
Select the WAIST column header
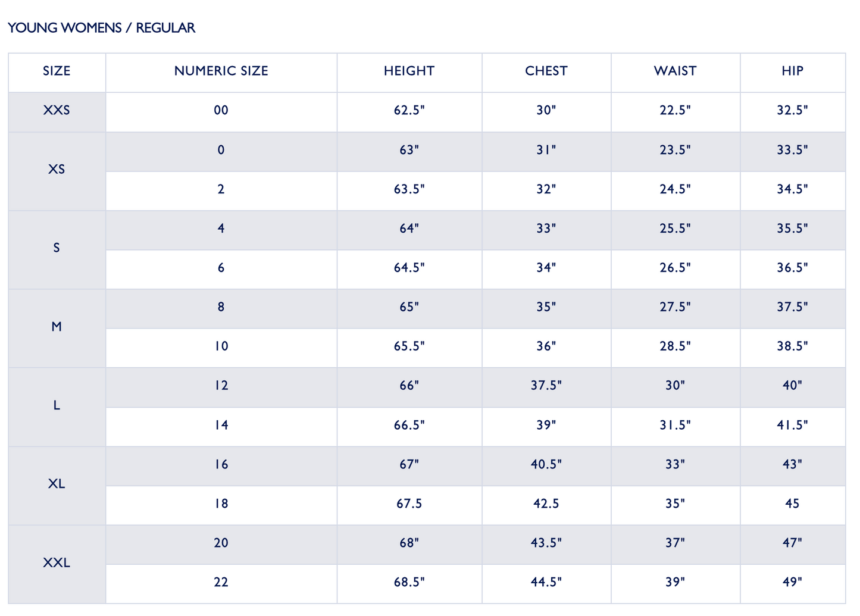(676, 73)
